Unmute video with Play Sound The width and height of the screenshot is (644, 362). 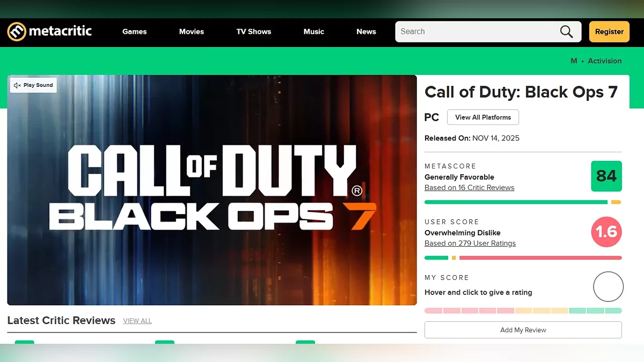(x=33, y=85)
